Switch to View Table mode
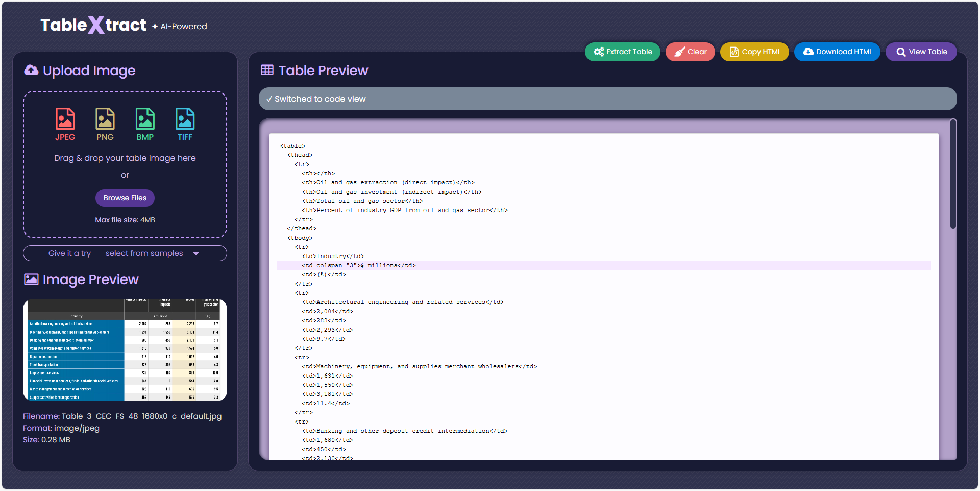The width and height of the screenshot is (980, 491). point(921,52)
